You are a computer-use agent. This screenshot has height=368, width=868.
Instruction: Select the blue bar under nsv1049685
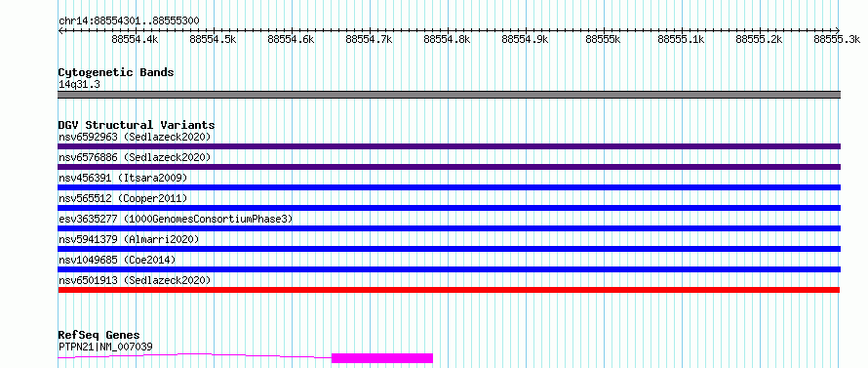click(x=449, y=269)
